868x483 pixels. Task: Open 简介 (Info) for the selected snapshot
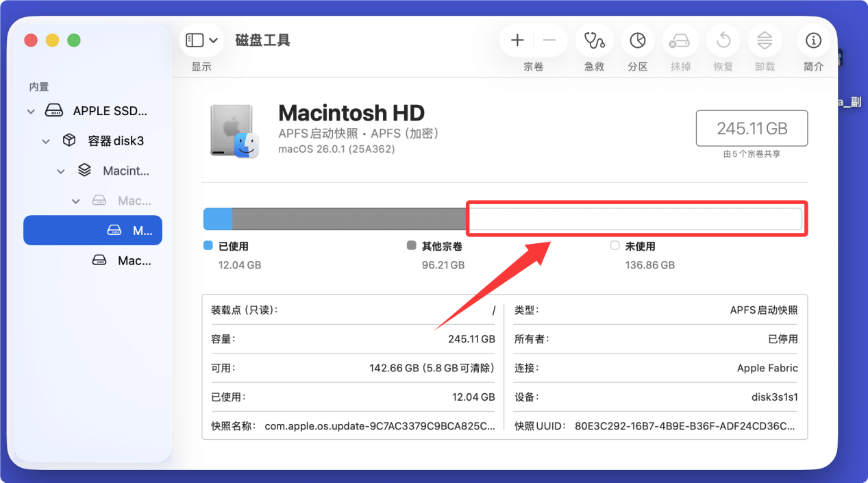(813, 40)
